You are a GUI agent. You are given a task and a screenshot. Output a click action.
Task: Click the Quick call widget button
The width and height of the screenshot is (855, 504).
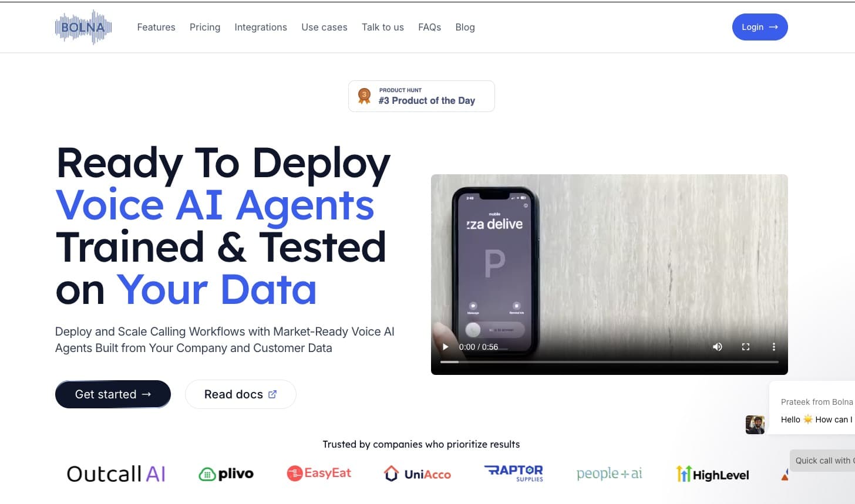(x=823, y=461)
